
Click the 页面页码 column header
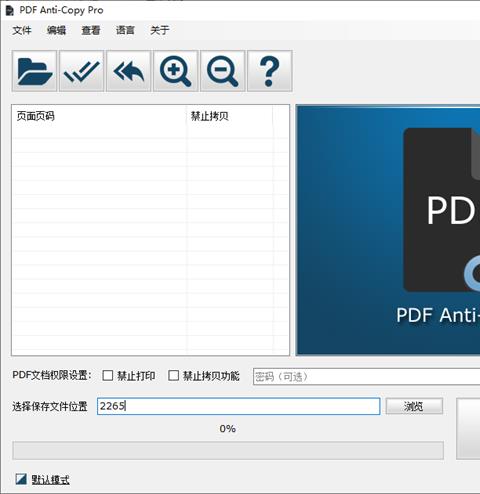[x=99, y=116]
